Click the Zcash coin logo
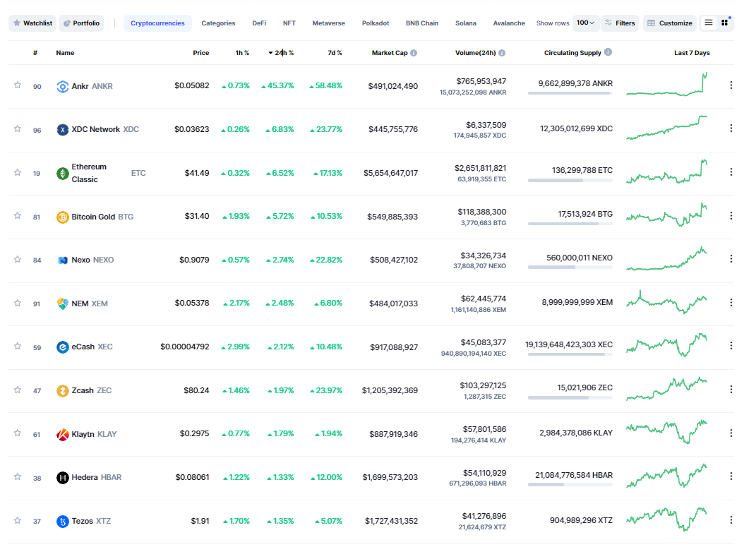 pos(63,391)
